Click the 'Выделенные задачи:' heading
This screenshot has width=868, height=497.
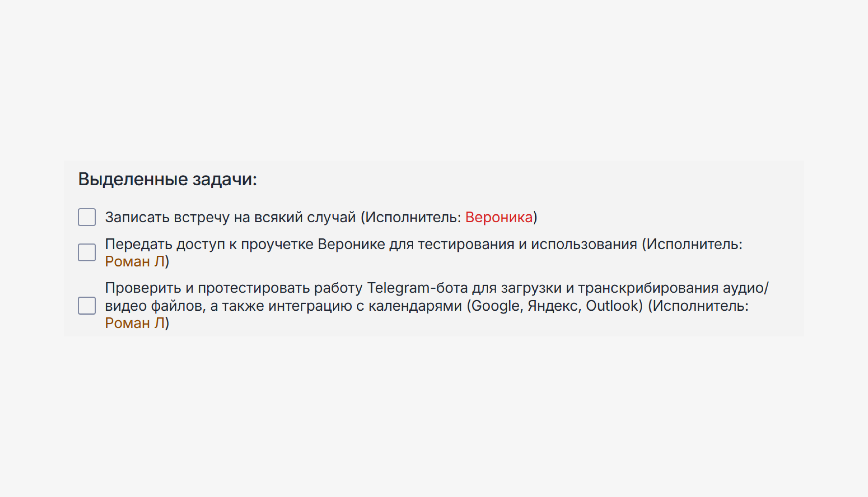pos(167,180)
